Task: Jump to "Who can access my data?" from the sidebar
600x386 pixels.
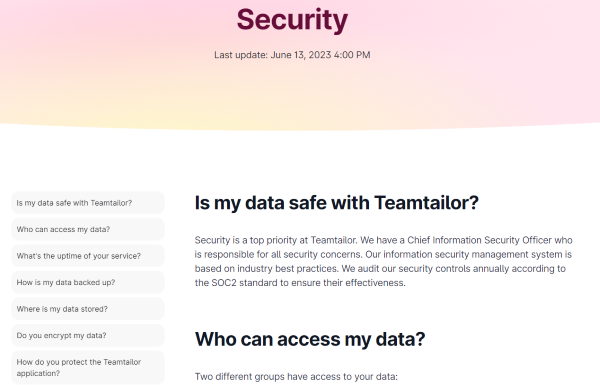Action: pos(88,230)
